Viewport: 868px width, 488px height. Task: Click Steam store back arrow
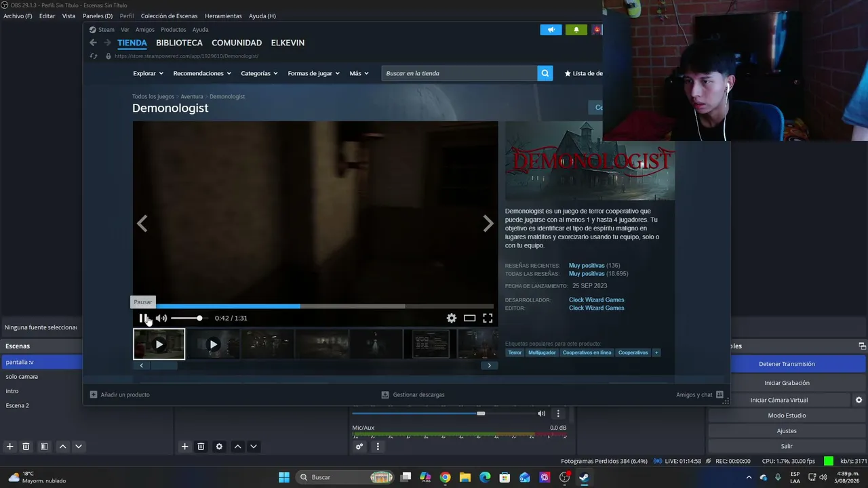[x=94, y=43]
